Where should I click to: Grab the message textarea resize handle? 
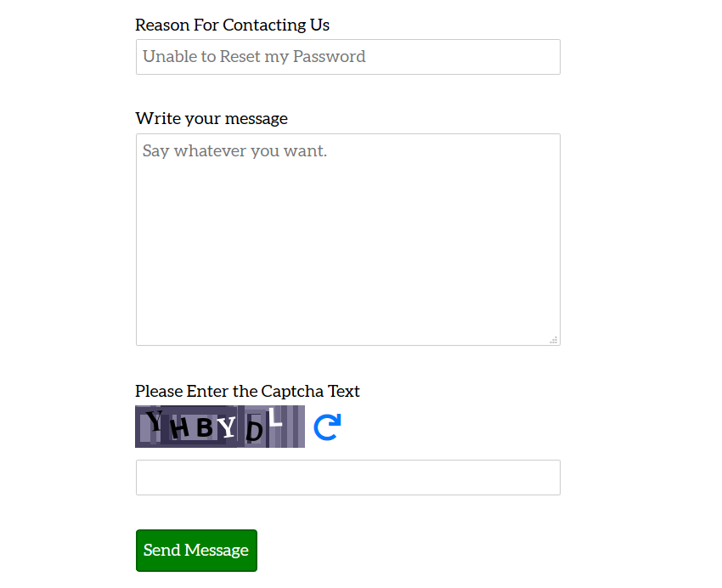(x=554, y=340)
